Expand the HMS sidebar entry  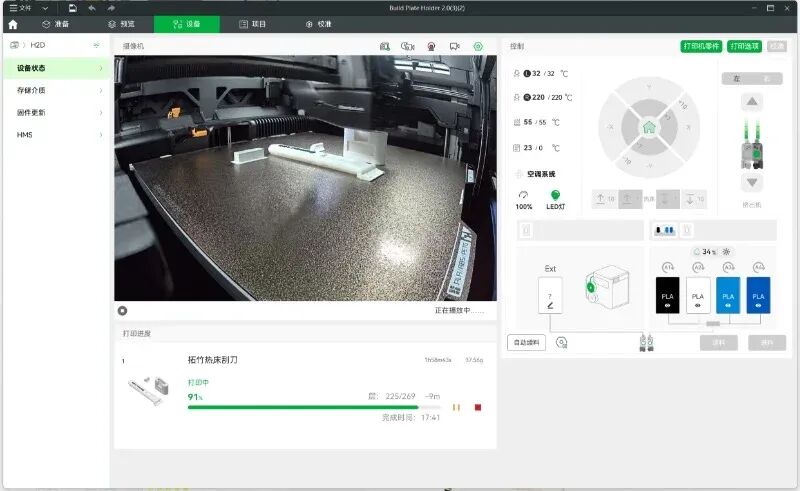57,135
